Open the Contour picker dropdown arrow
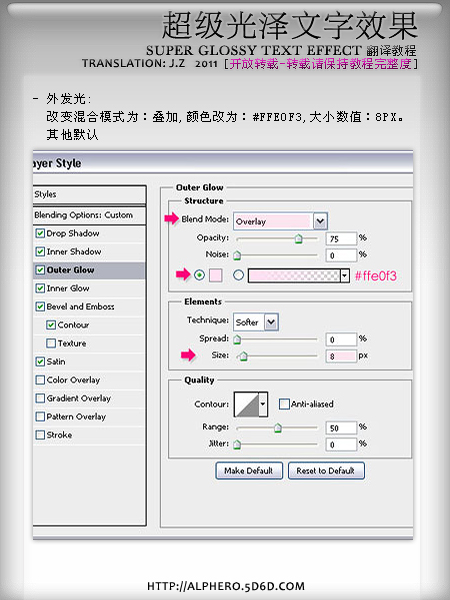 tap(263, 404)
